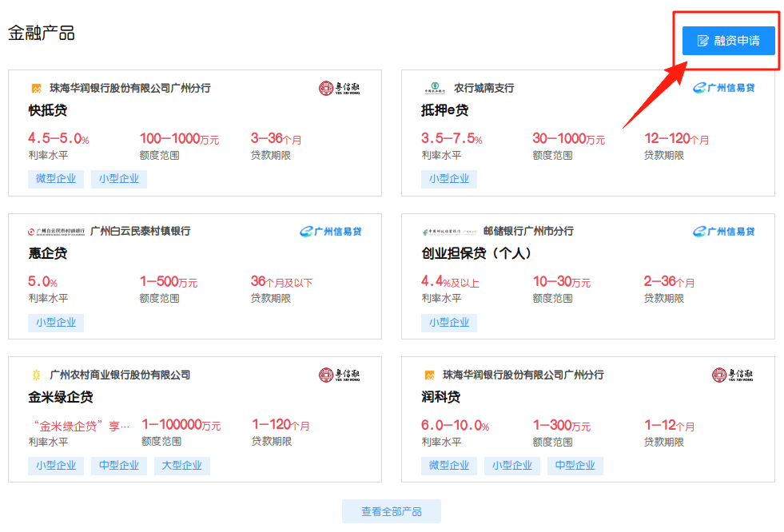Select the 小型企业 tag on 抵押e贷 card
This screenshot has height=532, width=784.
click(449, 179)
